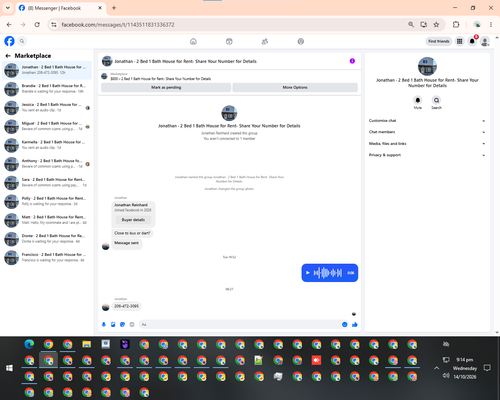Attach a photo using the image icon
Viewport: 500px width, 400px height.
(113, 324)
